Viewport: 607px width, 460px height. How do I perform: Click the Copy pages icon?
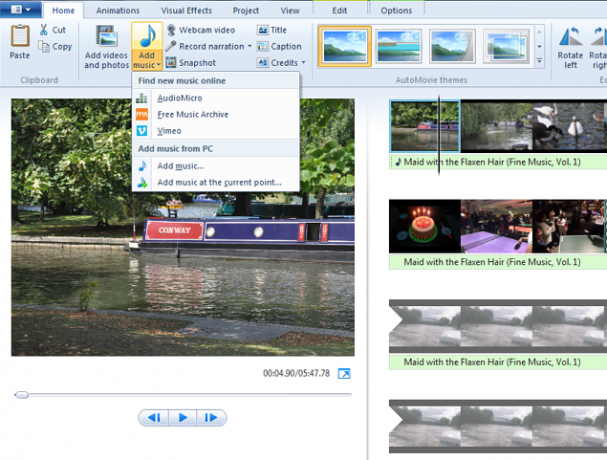[44, 46]
